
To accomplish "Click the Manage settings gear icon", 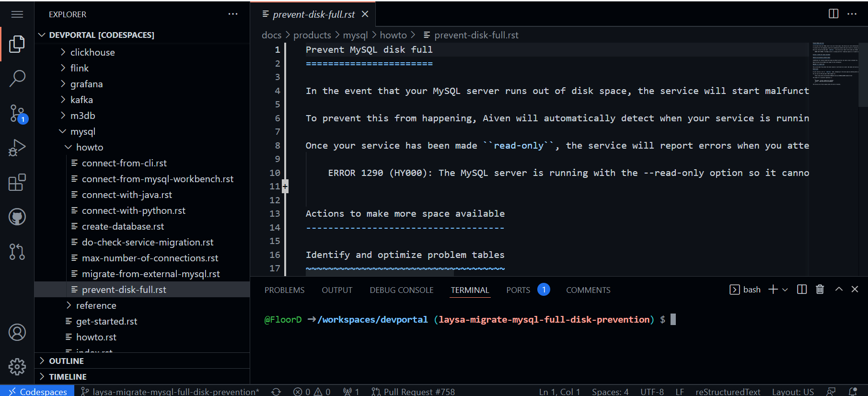I will click(17, 367).
